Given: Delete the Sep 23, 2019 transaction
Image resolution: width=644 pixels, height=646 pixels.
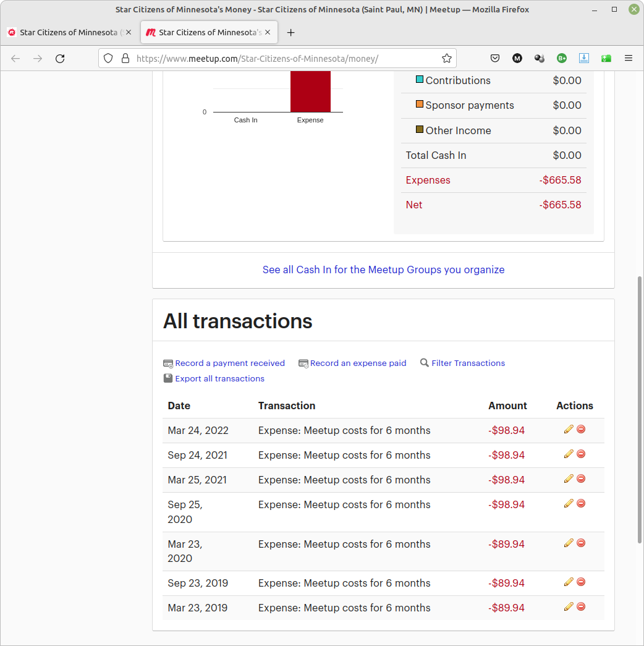Looking at the screenshot, I should [581, 582].
